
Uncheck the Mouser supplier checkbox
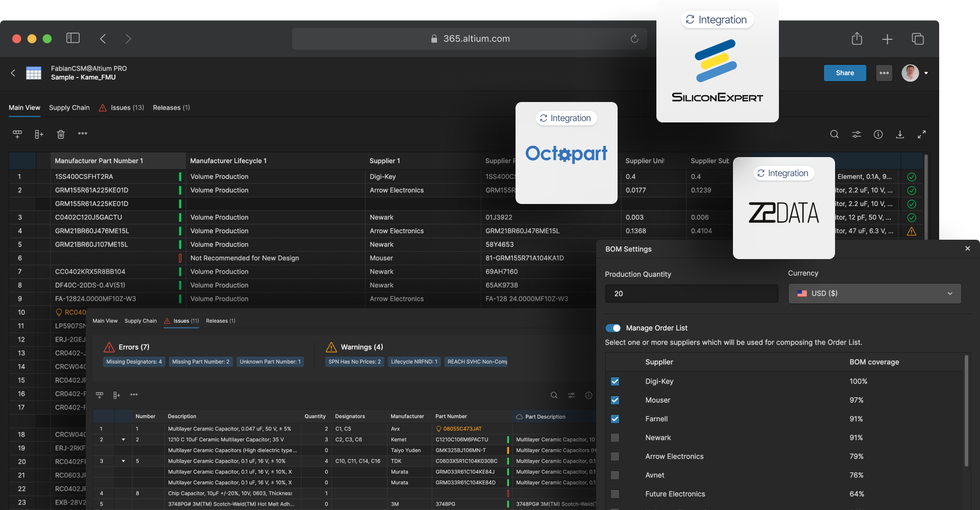point(615,400)
